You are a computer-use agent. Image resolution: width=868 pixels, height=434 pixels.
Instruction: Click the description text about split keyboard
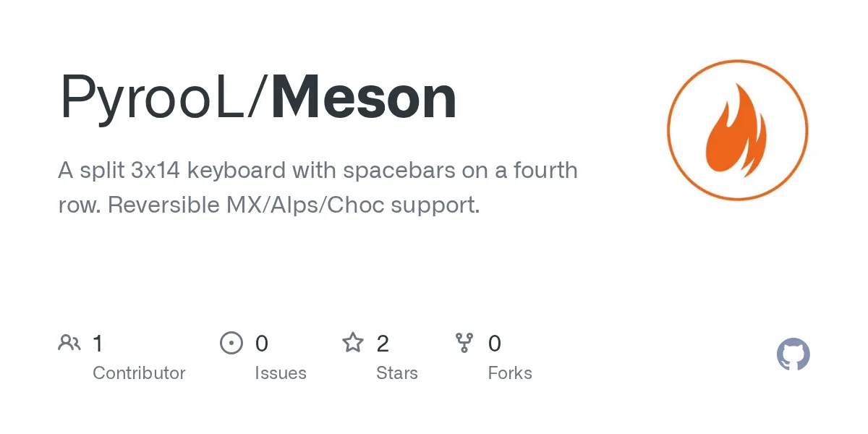(318, 188)
